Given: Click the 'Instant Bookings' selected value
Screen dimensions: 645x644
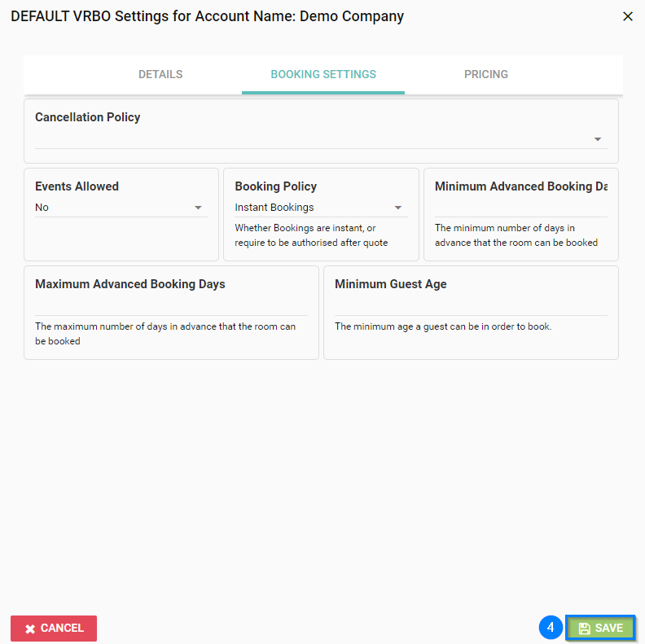Looking at the screenshot, I should (274, 208).
